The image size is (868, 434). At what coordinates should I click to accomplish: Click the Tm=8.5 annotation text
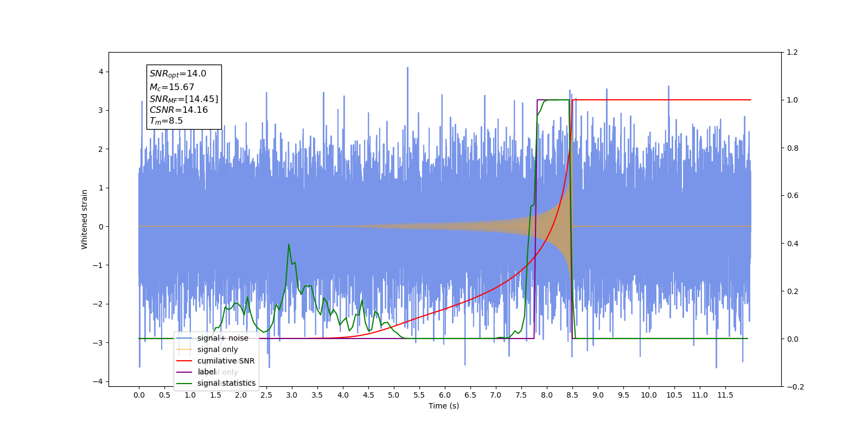166,121
